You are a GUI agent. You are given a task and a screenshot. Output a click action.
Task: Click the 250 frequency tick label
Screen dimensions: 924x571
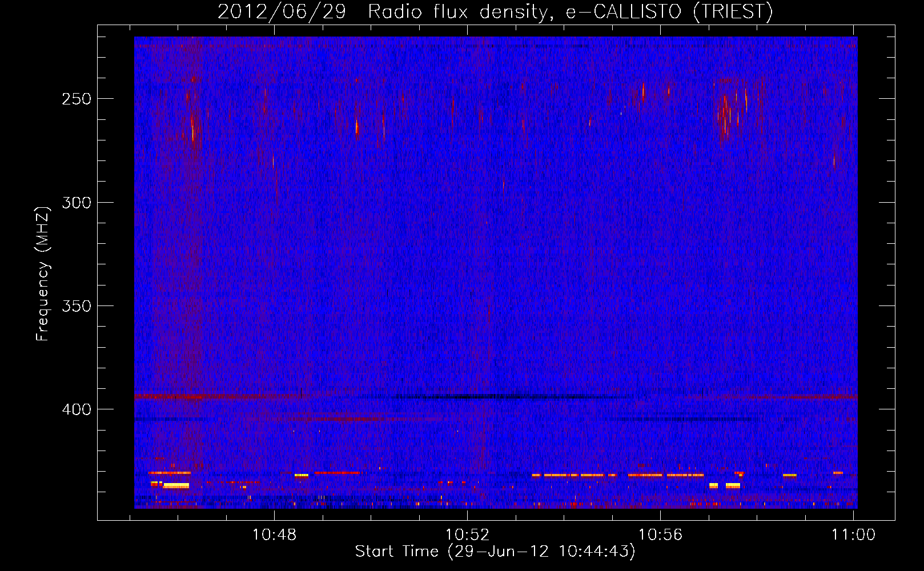tap(77, 99)
